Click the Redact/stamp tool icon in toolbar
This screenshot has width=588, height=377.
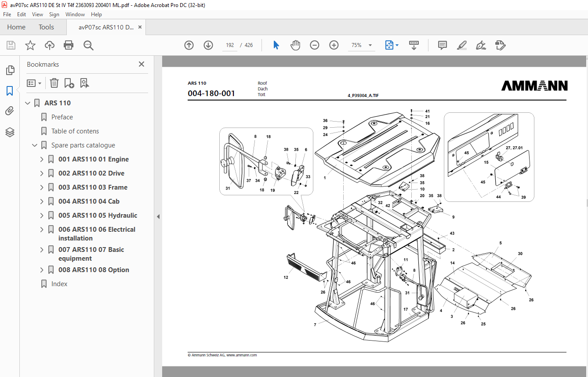(x=500, y=45)
